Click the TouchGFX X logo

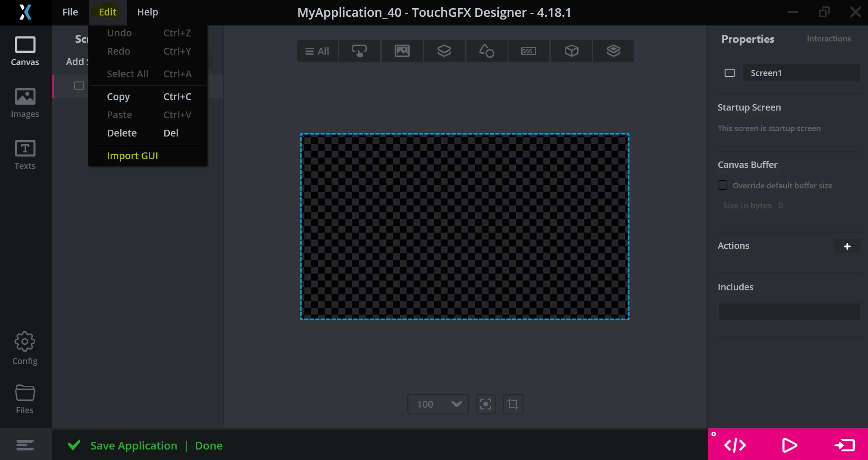pyautogui.click(x=25, y=12)
